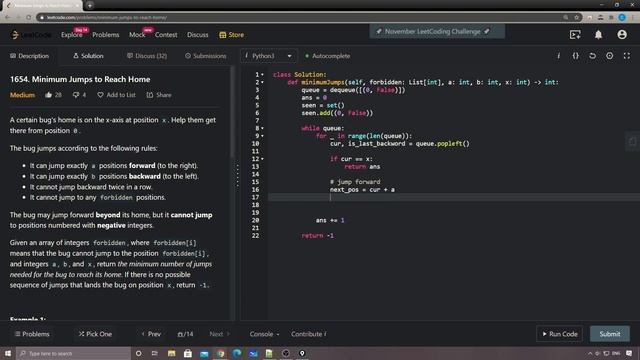Click the Medium difficulty label

point(22,95)
